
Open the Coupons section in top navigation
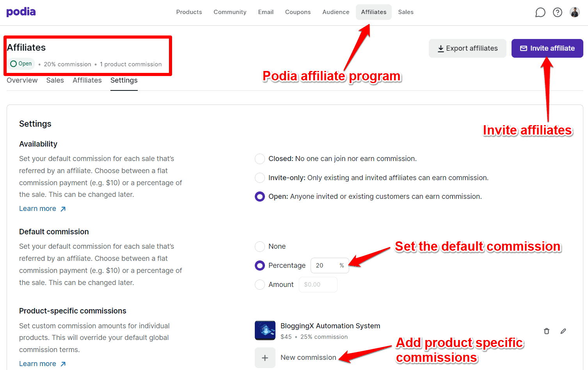[298, 12]
